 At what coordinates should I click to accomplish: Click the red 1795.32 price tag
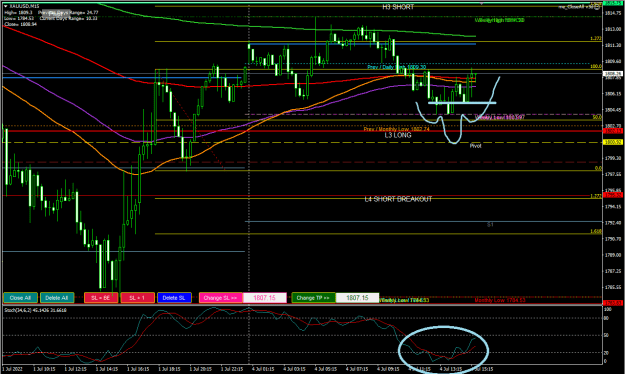[x=613, y=195]
